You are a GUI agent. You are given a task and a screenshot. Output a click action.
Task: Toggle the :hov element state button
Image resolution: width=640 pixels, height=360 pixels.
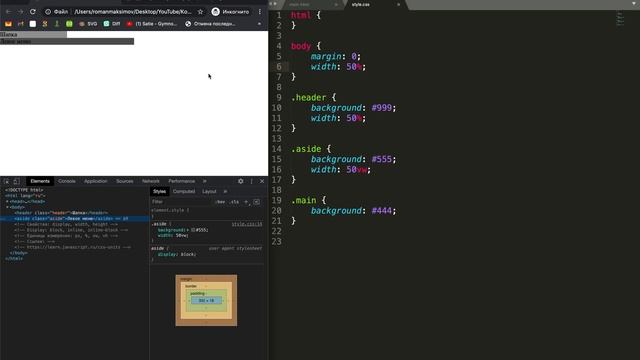pos(220,202)
